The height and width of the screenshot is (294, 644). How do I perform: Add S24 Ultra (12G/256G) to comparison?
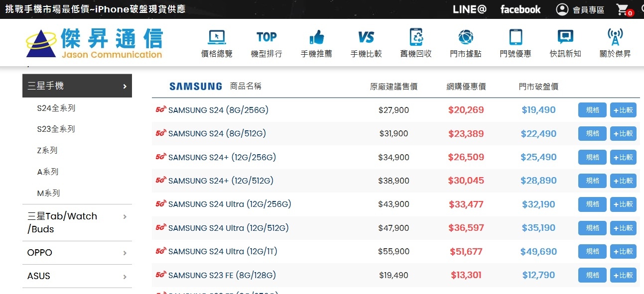(623, 204)
